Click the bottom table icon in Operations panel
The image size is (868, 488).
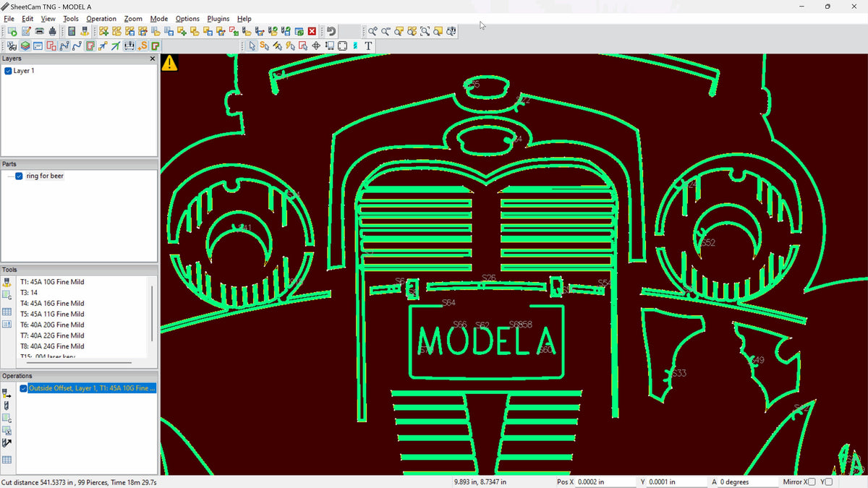(7, 460)
